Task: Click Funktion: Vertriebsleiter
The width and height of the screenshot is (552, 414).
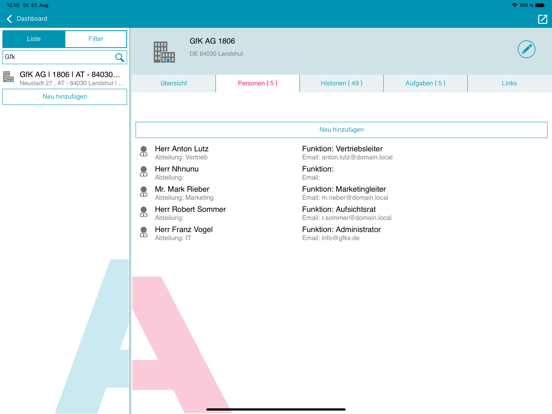Action: click(342, 149)
